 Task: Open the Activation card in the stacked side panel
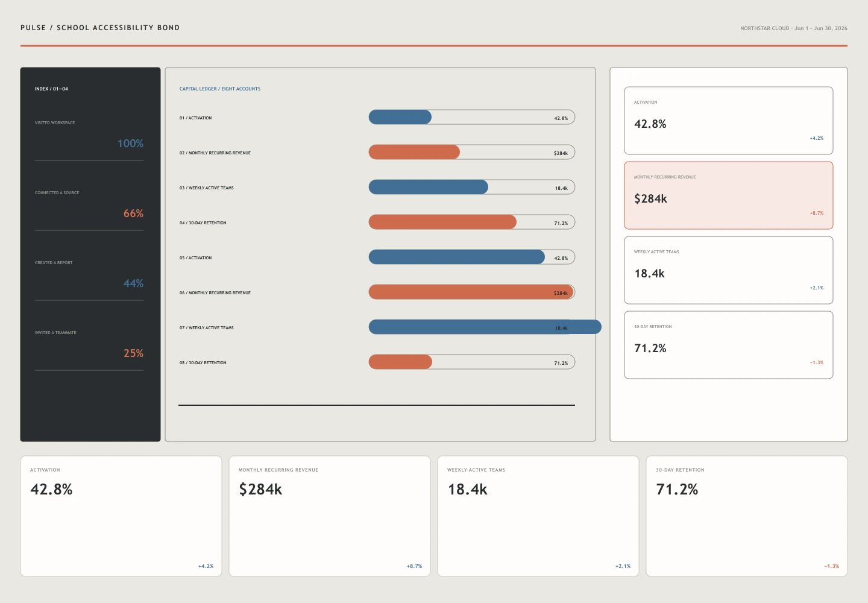click(729, 121)
